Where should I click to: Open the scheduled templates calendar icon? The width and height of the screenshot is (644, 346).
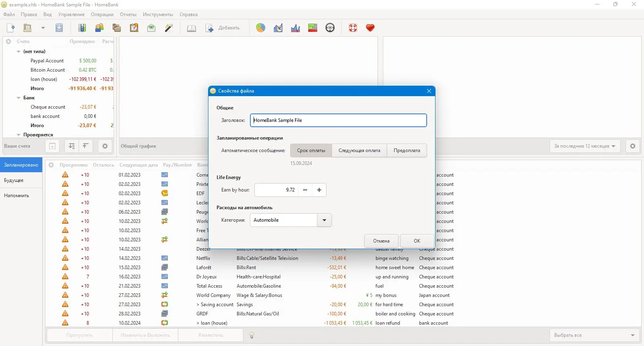click(x=134, y=28)
